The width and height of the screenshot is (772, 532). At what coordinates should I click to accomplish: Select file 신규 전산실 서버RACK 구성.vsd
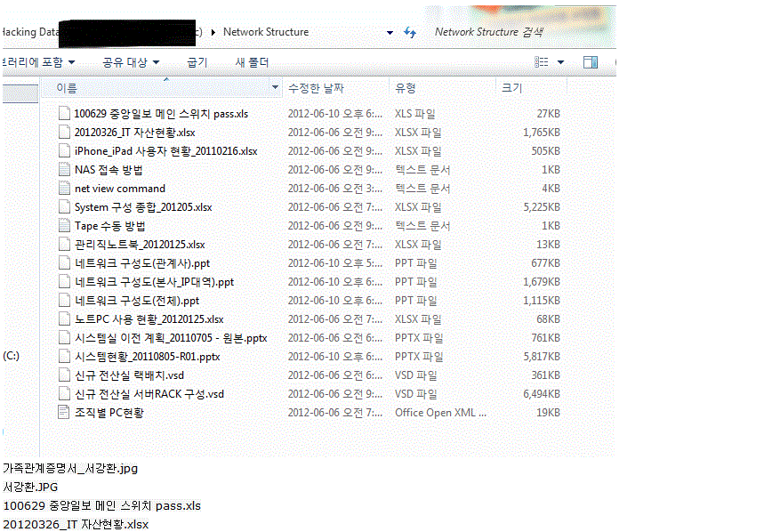tap(149, 394)
